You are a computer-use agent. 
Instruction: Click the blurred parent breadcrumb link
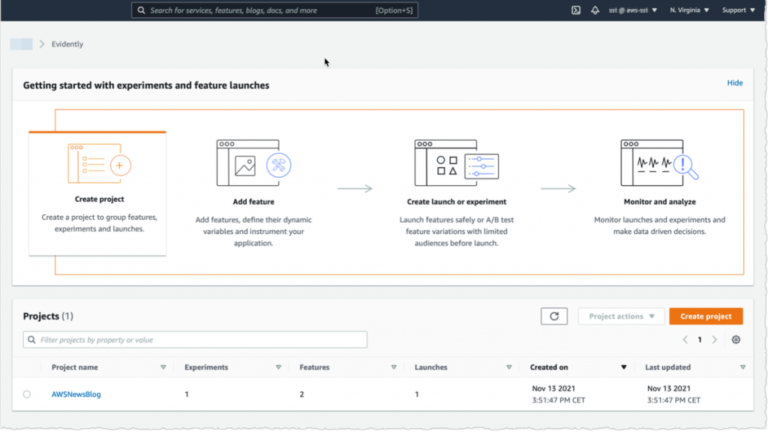click(22, 44)
